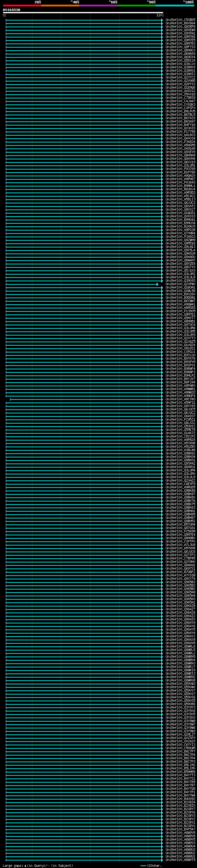This screenshot has height=868, width=197.
Task: Select the UniRef100_C4JA47 label
Action: point(180,101)
